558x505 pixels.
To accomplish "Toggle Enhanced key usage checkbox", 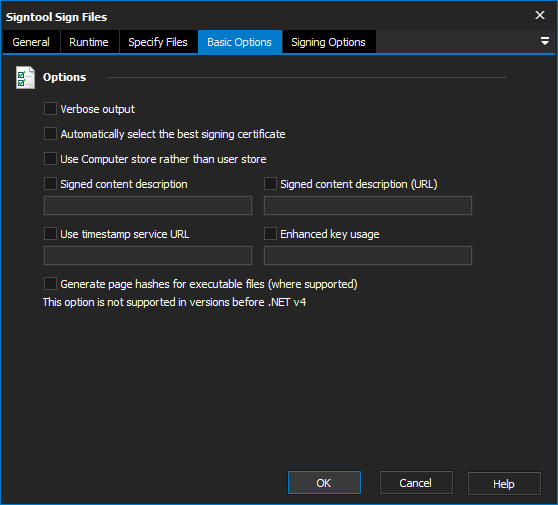I will (x=270, y=234).
